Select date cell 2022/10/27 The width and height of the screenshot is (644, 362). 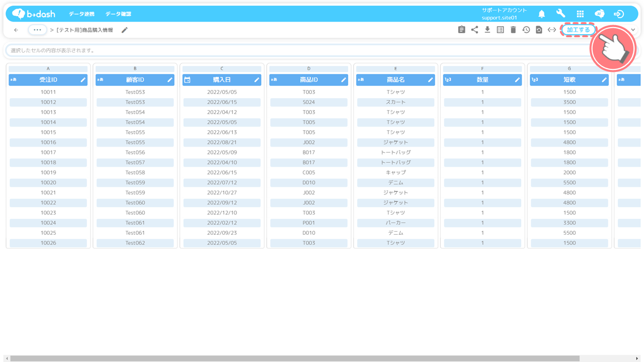pyautogui.click(x=222, y=193)
